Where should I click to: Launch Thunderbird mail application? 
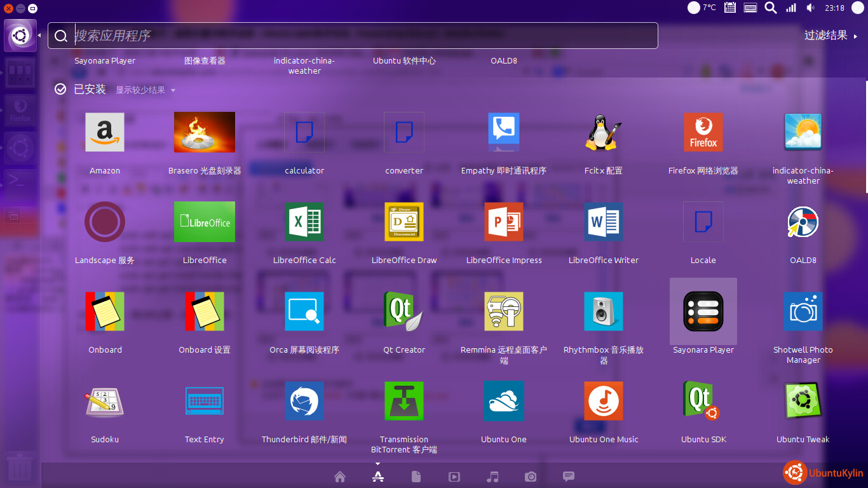pyautogui.click(x=304, y=402)
